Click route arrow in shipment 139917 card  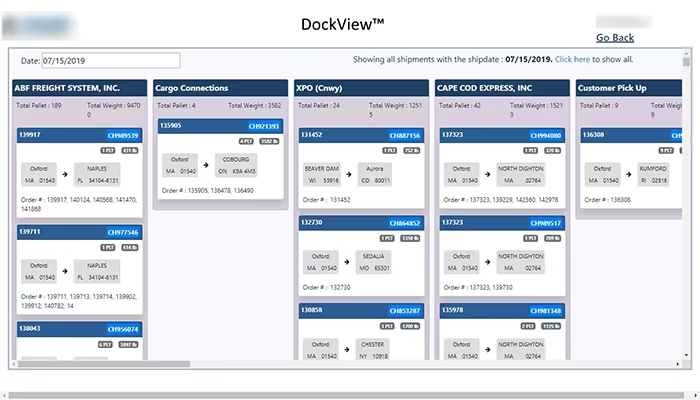65,175
